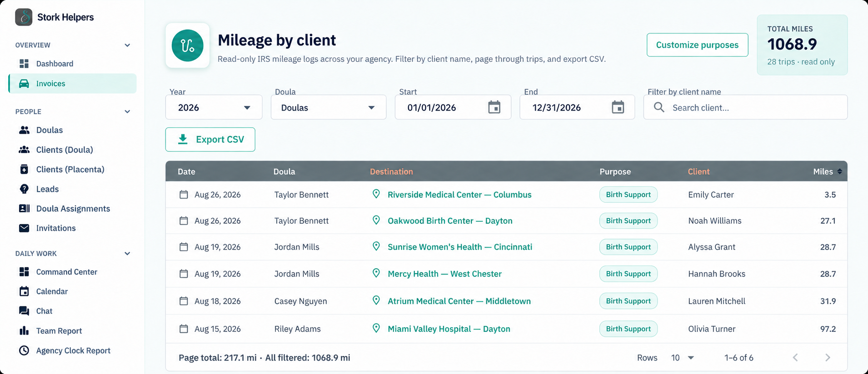The width and height of the screenshot is (868, 374).
Task: Sort by the Client column header
Action: pyautogui.click(x=698, y=171)
